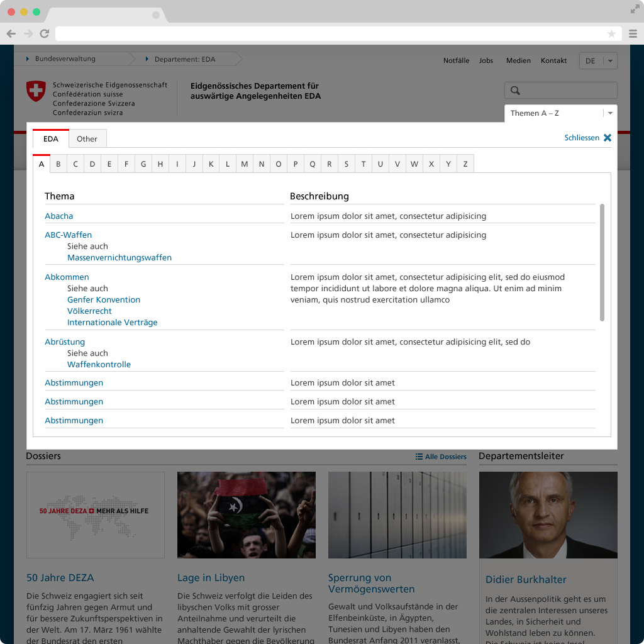
Task: Select letter B tab
Action: (58, 164)
